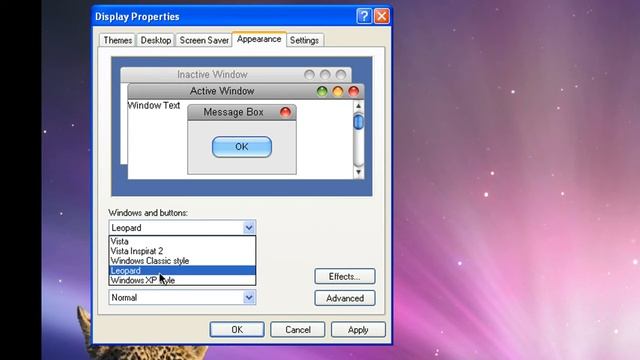This screenshot has width=640, height=360.
Task: Confirm with the bottom OK button
Action: [x=237, y=329]
